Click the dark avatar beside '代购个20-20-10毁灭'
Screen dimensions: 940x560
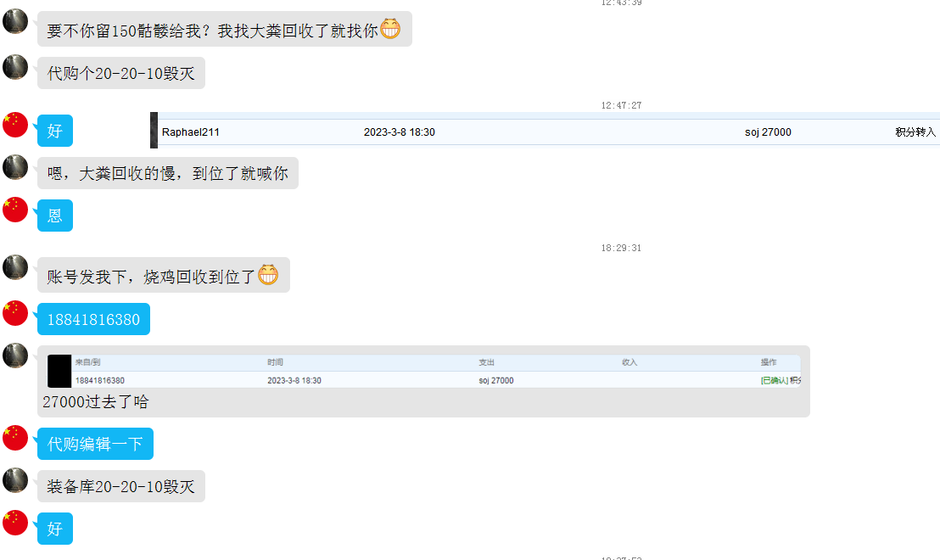click(x=15, y=67)
